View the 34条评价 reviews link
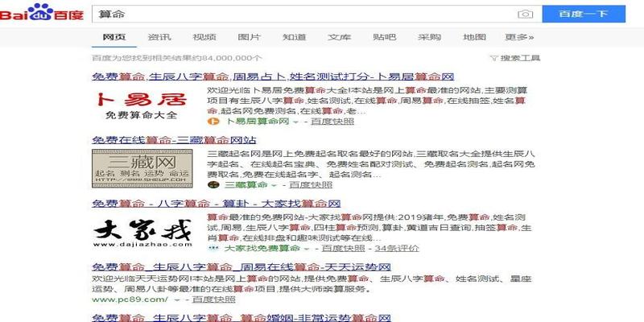The width and height of the screenshot is (644, 322). 397,248
